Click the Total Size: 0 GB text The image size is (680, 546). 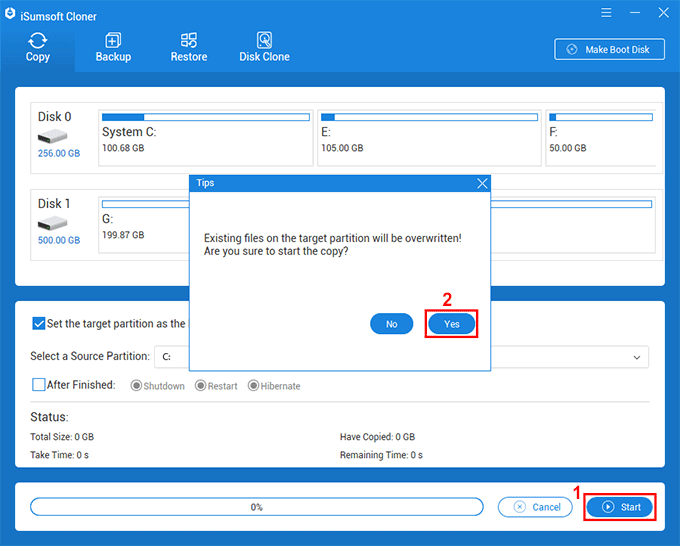coord(62,437)
